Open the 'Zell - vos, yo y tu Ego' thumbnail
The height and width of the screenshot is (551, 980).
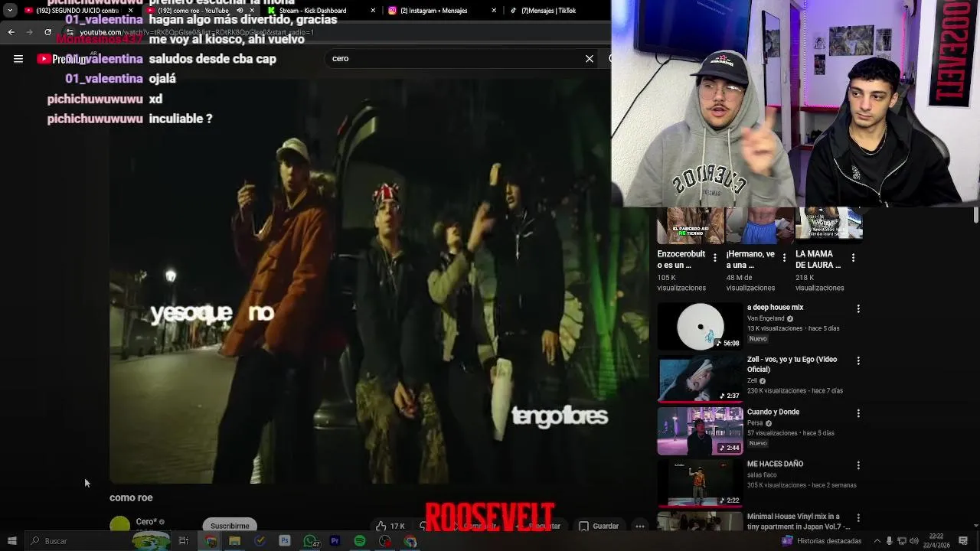click(x=700, y=379)
